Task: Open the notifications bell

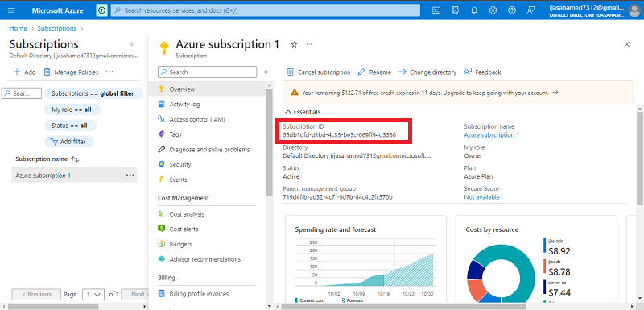Action: click(x=474, y=10)
